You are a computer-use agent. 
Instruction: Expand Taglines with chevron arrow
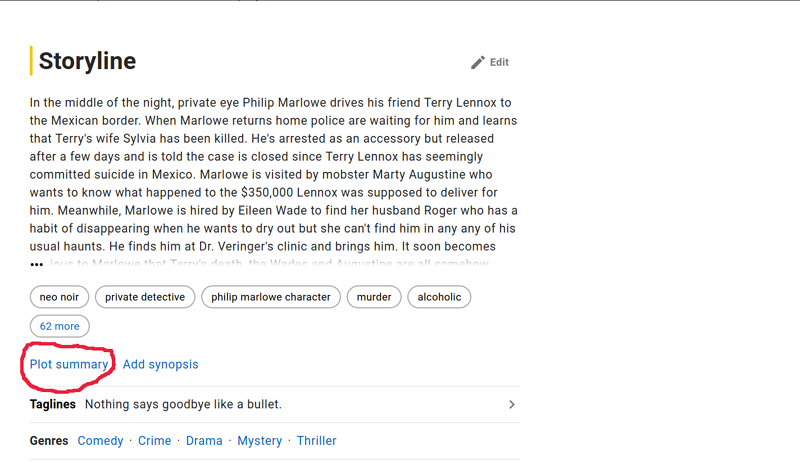point(512,405)
